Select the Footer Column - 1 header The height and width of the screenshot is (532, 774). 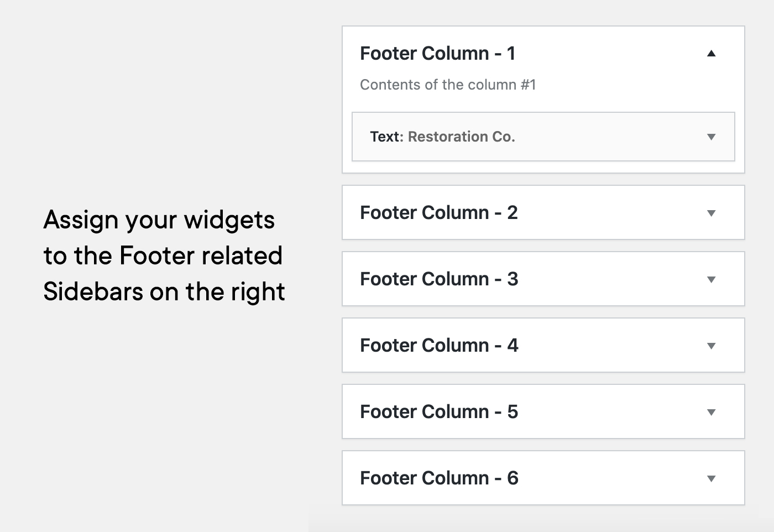(x=438, y=53)
